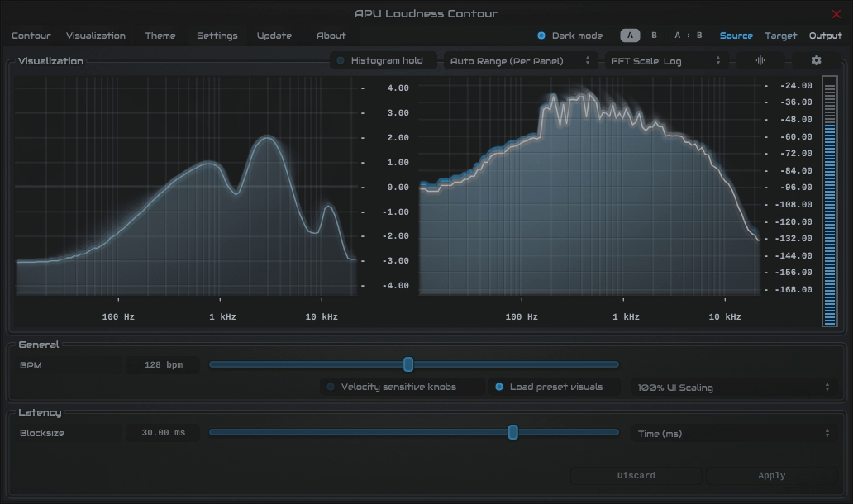Click the FFT spectrum analyzer graph

[x=589, y=186]
